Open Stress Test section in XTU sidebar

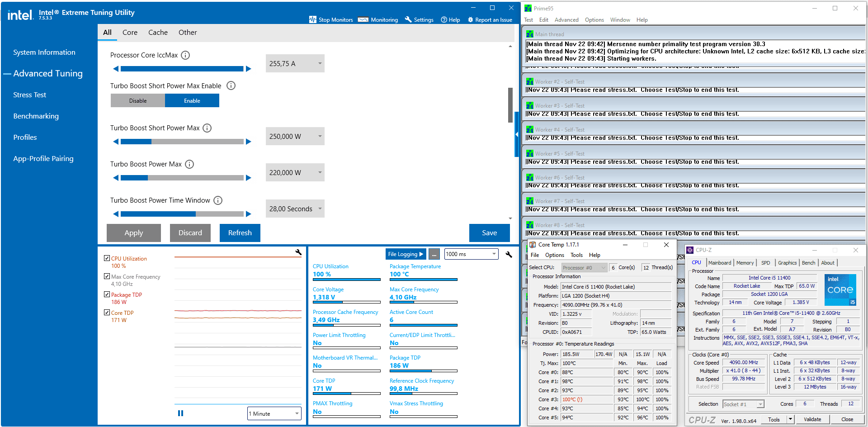[30, 95]
